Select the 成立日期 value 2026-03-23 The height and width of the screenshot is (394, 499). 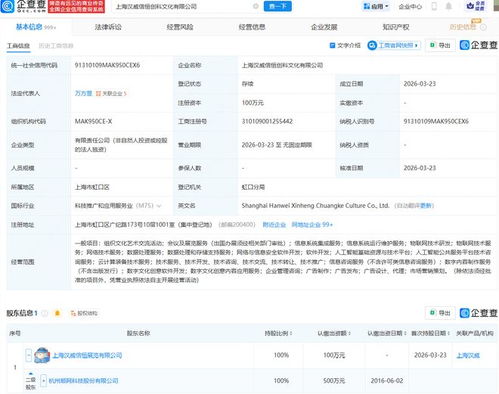click(x=420, y=84)
